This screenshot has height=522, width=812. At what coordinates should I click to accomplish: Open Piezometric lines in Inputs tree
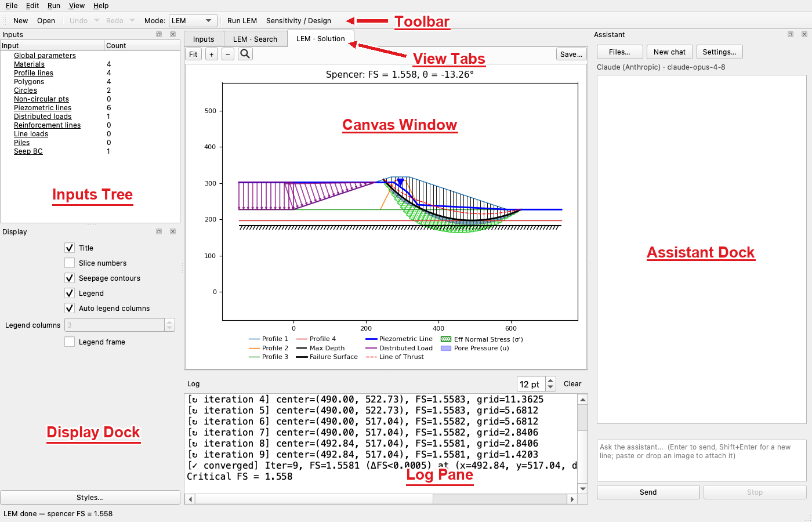click(x=42, y=108)
